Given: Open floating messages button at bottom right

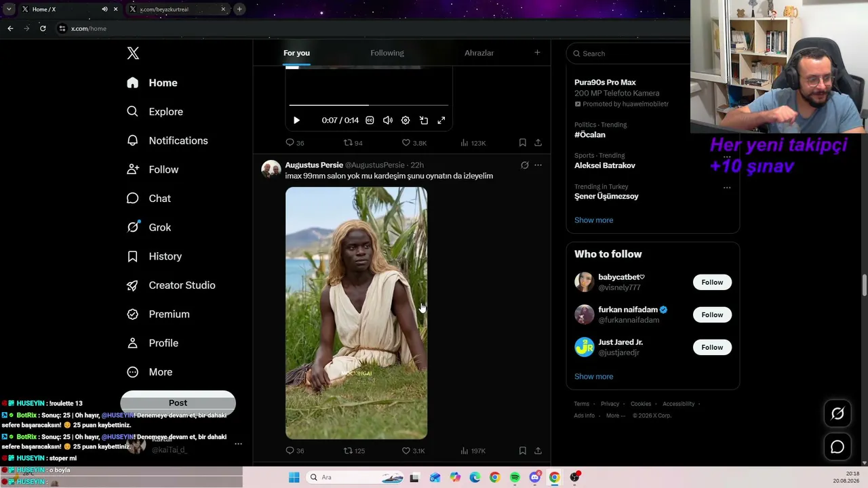Looking at the screenshot, I should [837, 447].
